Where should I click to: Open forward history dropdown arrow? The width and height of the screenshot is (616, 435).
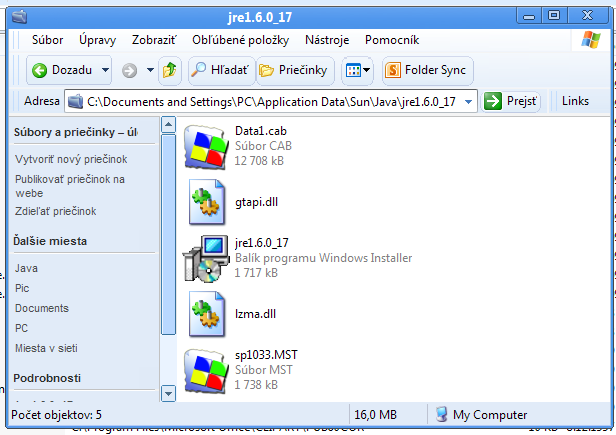[x=150, y=70]
